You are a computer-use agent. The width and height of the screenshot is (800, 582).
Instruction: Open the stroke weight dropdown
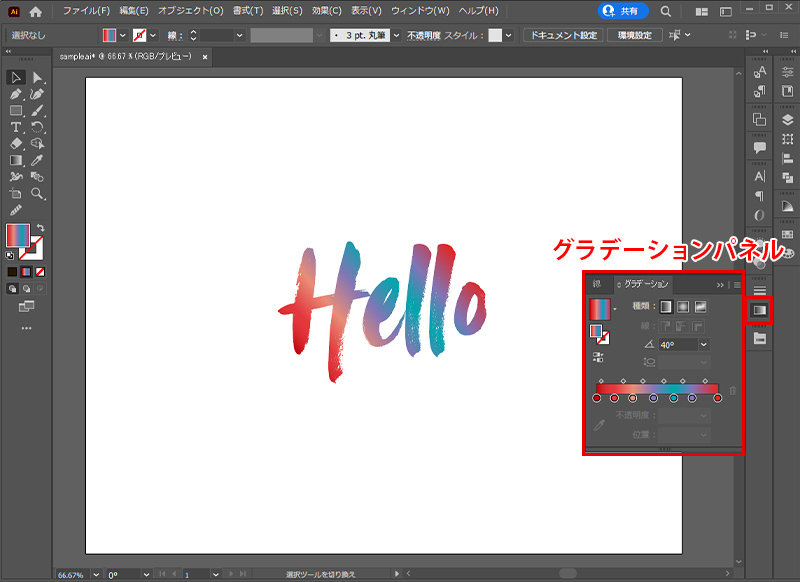pos(238,34)
